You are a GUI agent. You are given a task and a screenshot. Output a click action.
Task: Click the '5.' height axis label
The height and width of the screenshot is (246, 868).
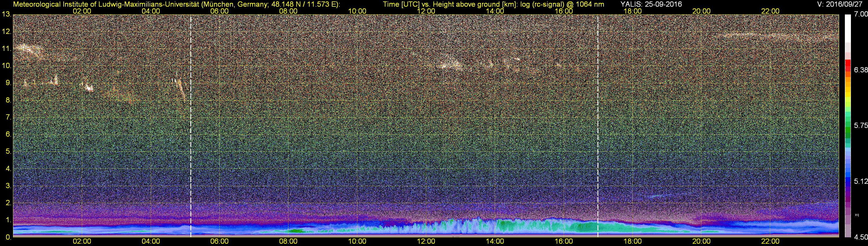pyautogui.click(x=8, y=152)
